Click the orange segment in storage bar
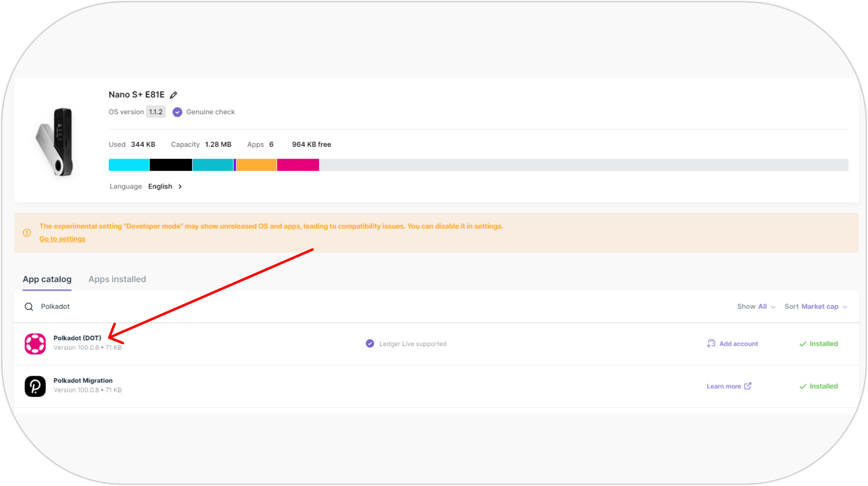 [256, 165]
